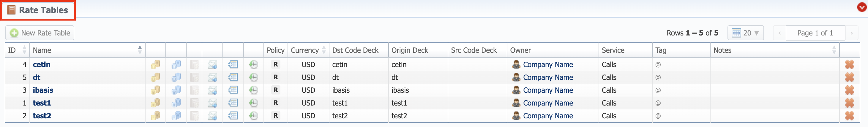Create a New Rate Table
The height and width of the screenshot is (127, 868).
coord(40,33)
